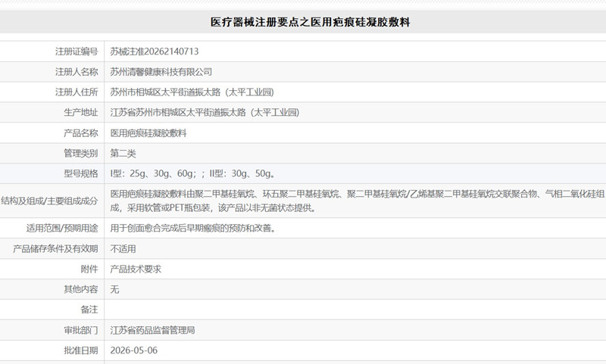Image resolution: width=606 pixels, height=364 pixels.
Task: Click the 产品储存条件及有效期 label
Action: click(55, 248)
